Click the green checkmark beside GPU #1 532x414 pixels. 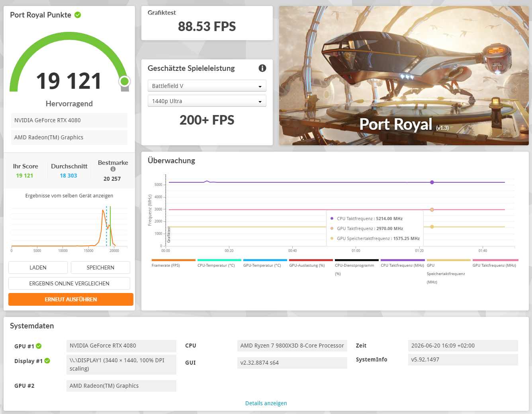click(x=39, y=346)
